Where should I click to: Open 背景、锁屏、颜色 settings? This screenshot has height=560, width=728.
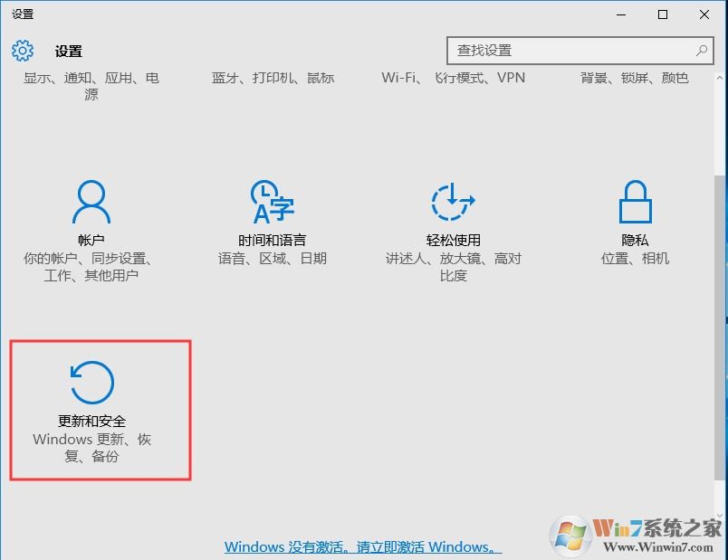[634, 78]
